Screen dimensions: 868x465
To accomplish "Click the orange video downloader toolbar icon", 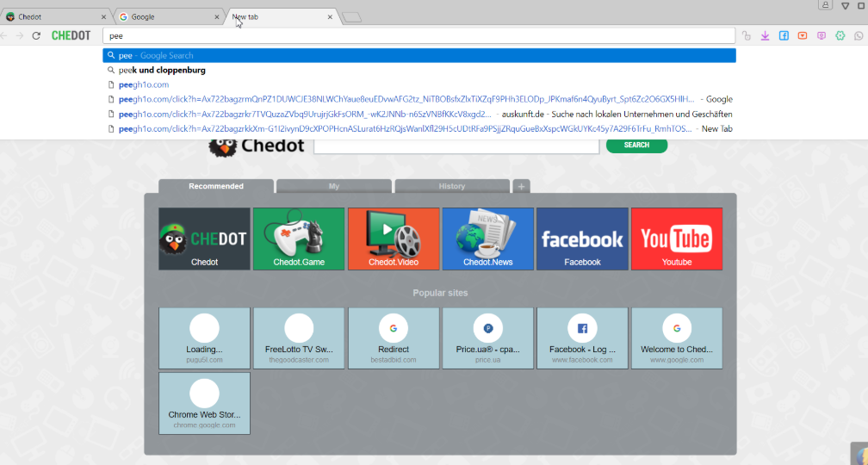I will pyautogui.click(x=803, y=36).
